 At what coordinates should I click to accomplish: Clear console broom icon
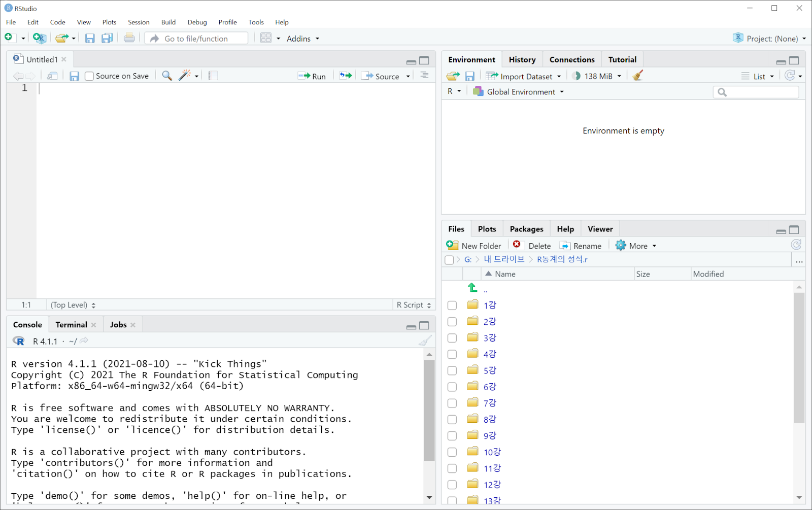point(425,341)
